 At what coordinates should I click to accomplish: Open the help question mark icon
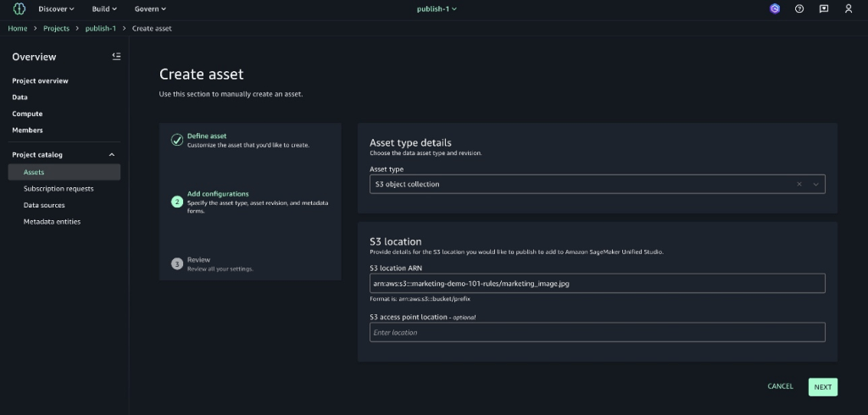tap(799, 8)
